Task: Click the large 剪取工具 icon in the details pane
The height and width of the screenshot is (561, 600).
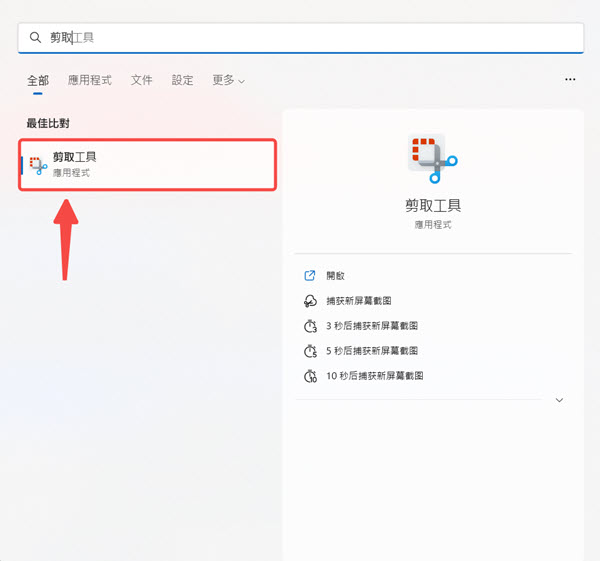Action: pyautogui.click(x=433, y=158)
